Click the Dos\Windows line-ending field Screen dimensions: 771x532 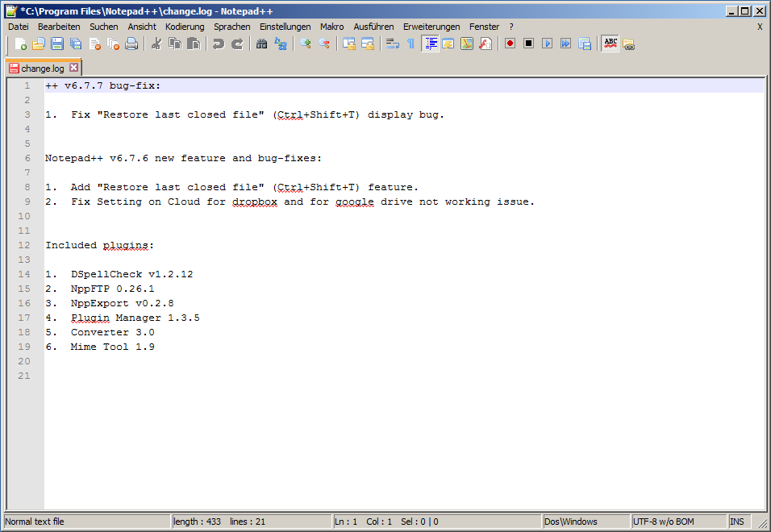click(586, 522)
